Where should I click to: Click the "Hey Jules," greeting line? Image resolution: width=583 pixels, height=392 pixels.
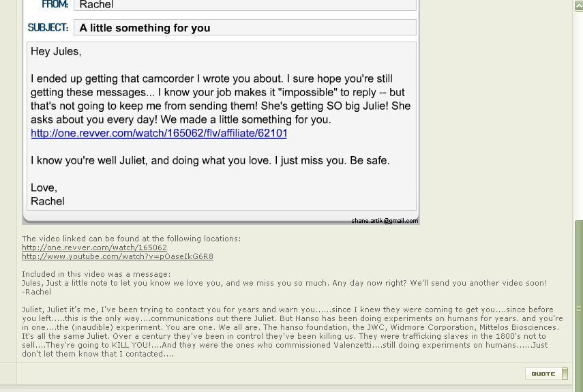tap(56, 51)
